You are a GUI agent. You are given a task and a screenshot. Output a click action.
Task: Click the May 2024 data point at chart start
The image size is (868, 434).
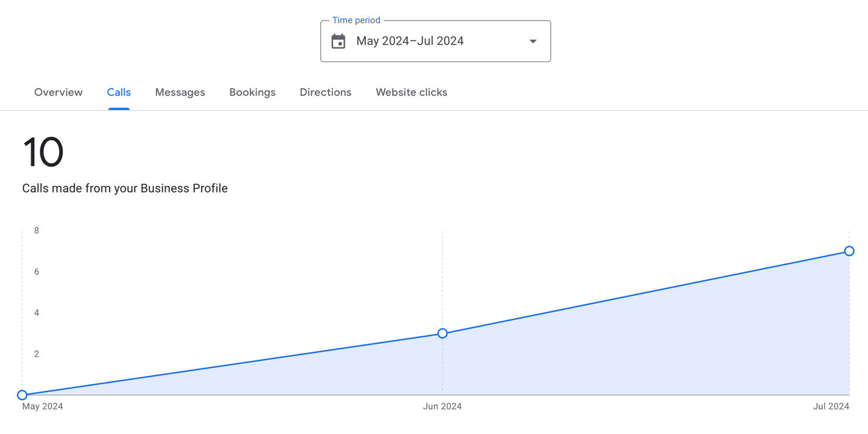tap(22, 395)
